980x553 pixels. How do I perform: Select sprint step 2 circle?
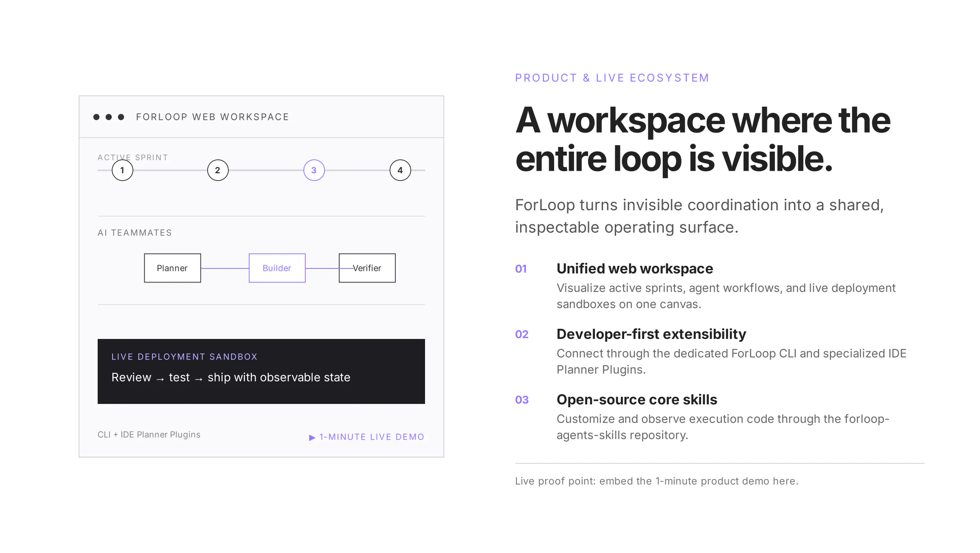218,170
